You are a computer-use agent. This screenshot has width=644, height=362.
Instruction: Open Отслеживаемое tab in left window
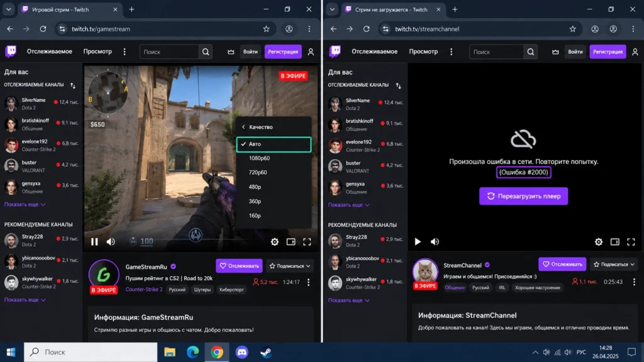click(x=49, y=52)
